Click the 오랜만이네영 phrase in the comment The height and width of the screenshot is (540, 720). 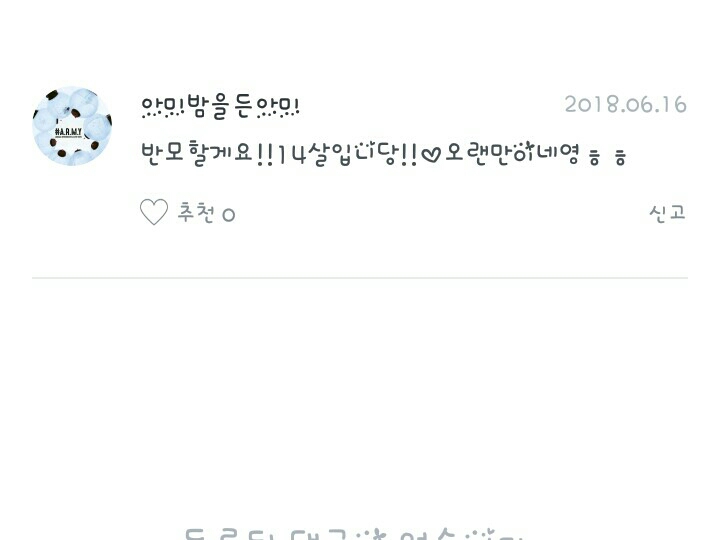point(512,153)
